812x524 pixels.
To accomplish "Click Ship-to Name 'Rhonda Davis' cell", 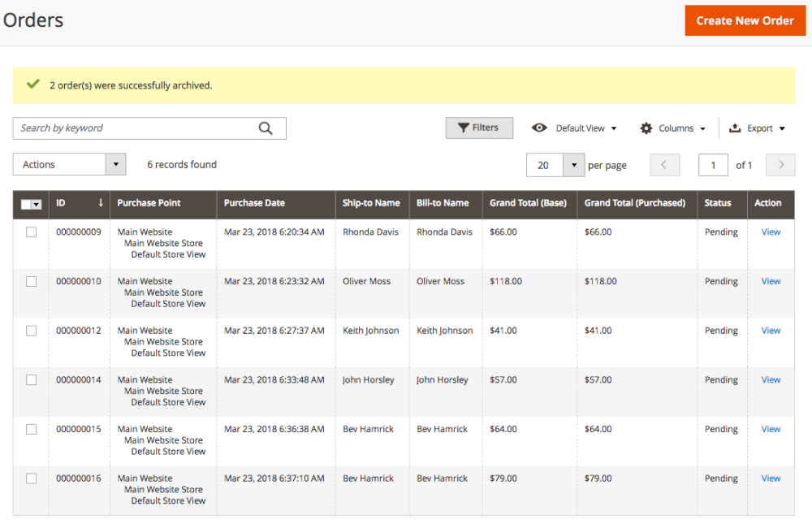I will (371, 232).
